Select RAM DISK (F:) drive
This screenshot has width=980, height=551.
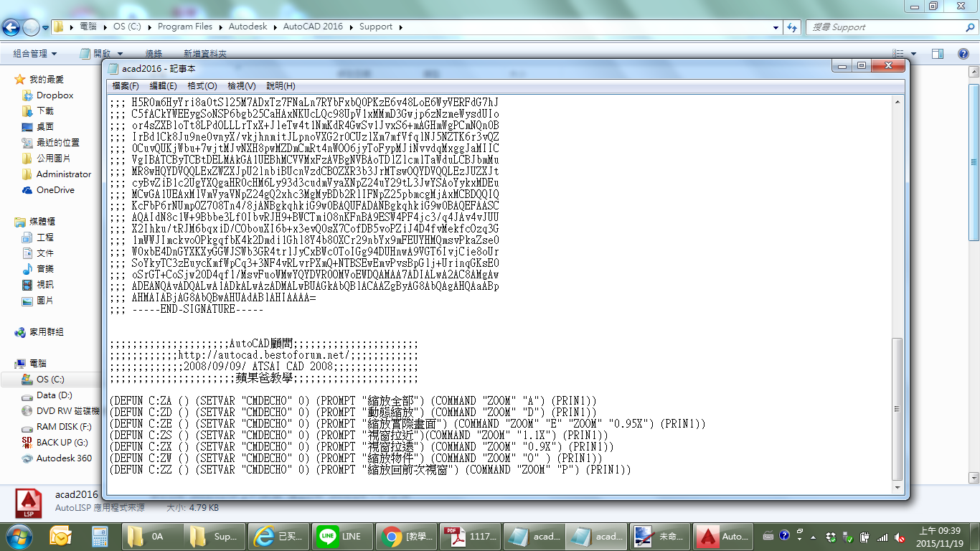pos(64,426)
